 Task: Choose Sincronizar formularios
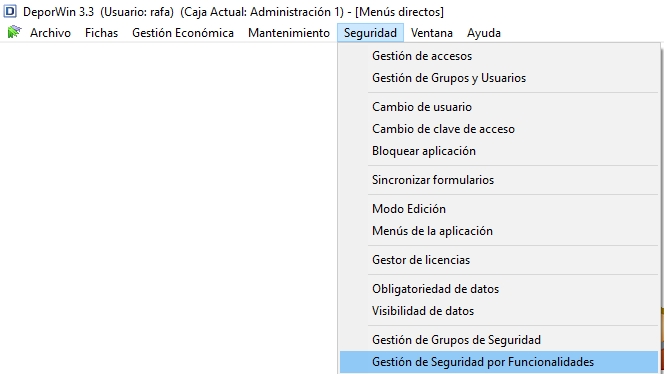(x=499, y=180)
